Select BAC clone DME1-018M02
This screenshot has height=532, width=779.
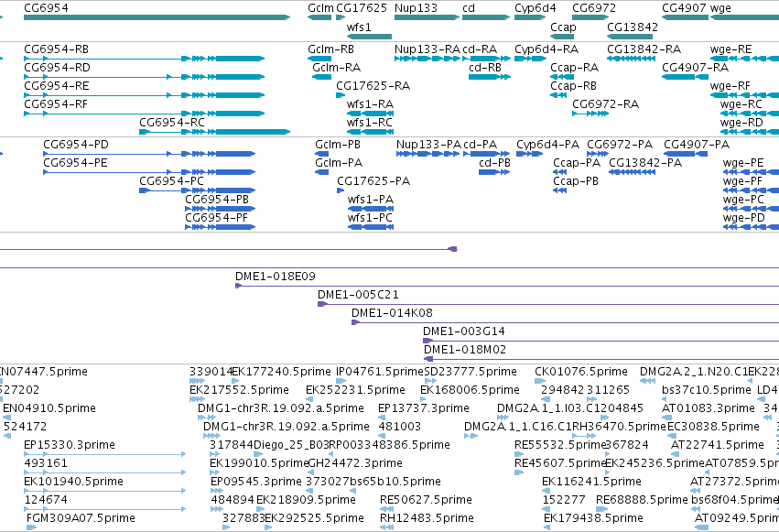(x=601, y=359)
